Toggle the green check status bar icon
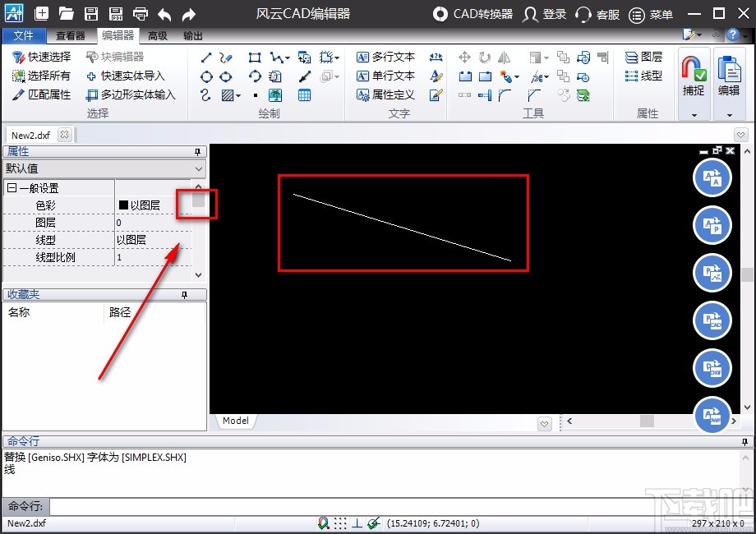Viewport: 756px width, 534px height. coord(374,523)
